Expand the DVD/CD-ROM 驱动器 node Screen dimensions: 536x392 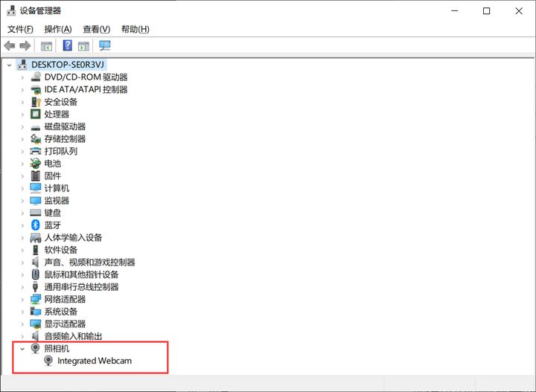pos(22,77)
